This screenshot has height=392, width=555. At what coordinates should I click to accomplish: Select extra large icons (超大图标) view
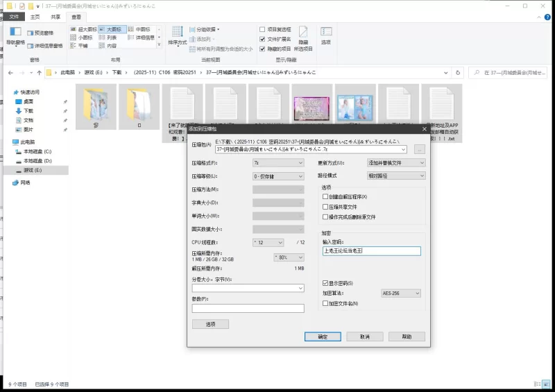pos(83,29)
